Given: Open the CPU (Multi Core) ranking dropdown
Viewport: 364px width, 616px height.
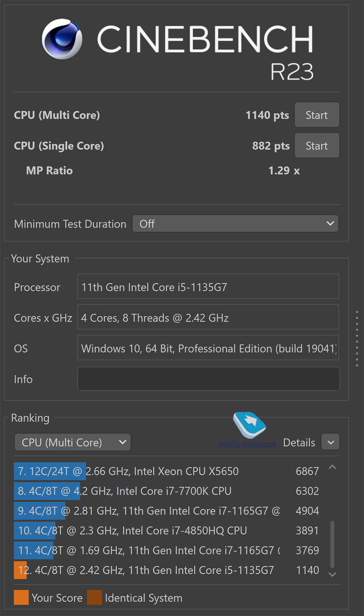Looking at the screenshot, I should (73, 442).
